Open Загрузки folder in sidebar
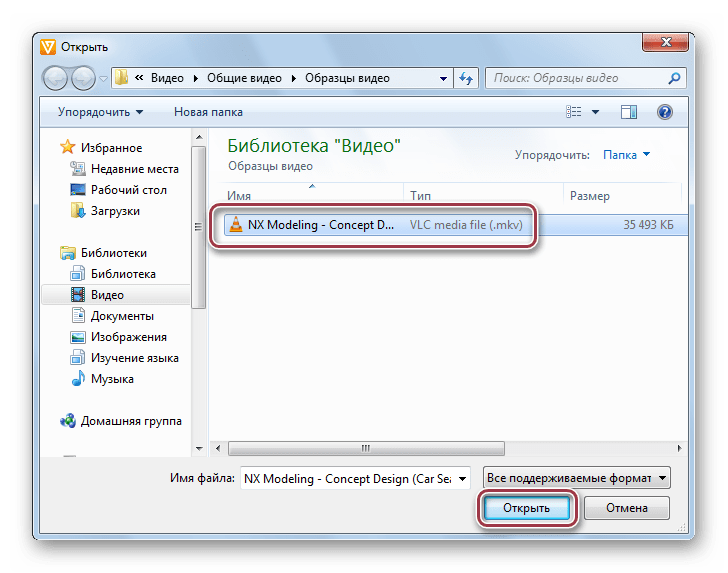 (115, 211)
